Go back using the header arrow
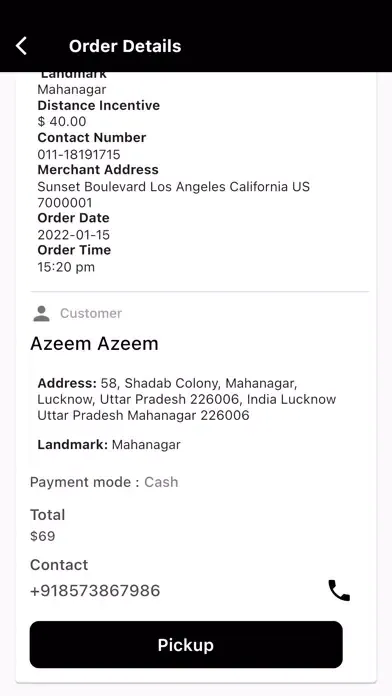392x696 pixels. (21, 46)
